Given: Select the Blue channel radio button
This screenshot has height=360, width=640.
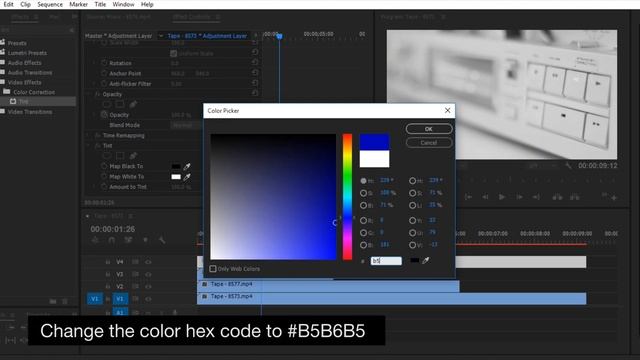Looking at the screenshot, I should pyautogui.click(x=363, y=245).
